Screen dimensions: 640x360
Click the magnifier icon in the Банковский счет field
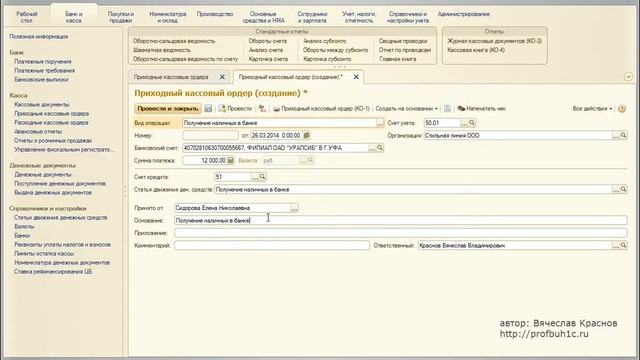(x=380, y=148)
